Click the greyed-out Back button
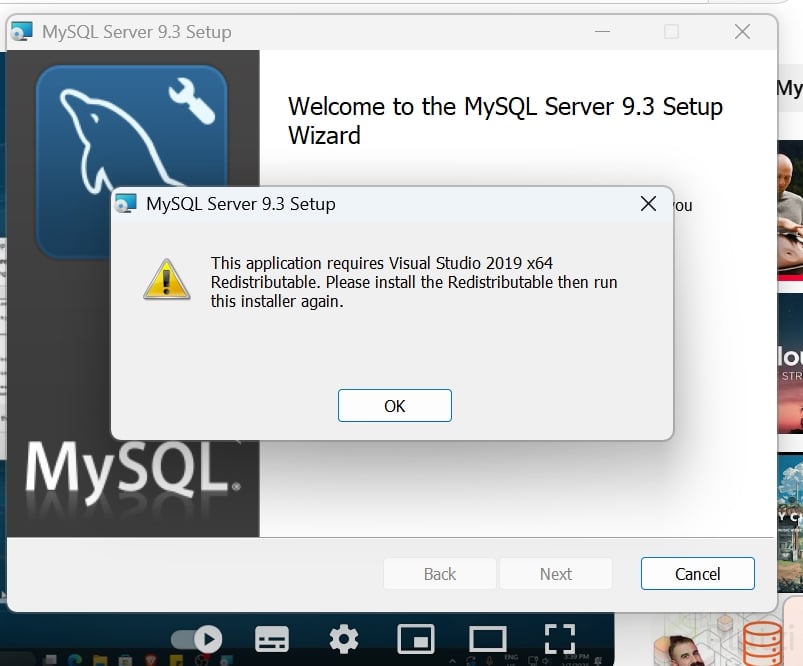 tap(439, 574)
